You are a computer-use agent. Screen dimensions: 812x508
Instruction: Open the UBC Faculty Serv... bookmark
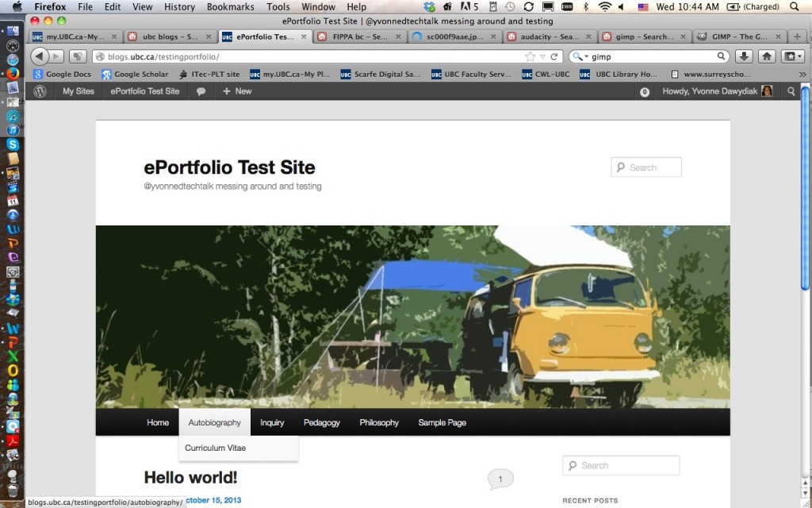(471, 75)
